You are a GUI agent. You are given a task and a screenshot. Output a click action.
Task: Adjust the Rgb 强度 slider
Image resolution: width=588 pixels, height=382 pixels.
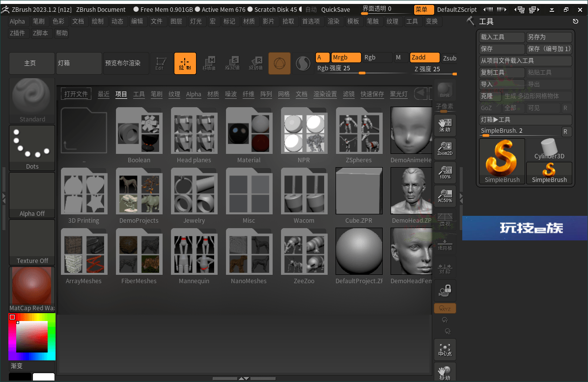[361, 69]
